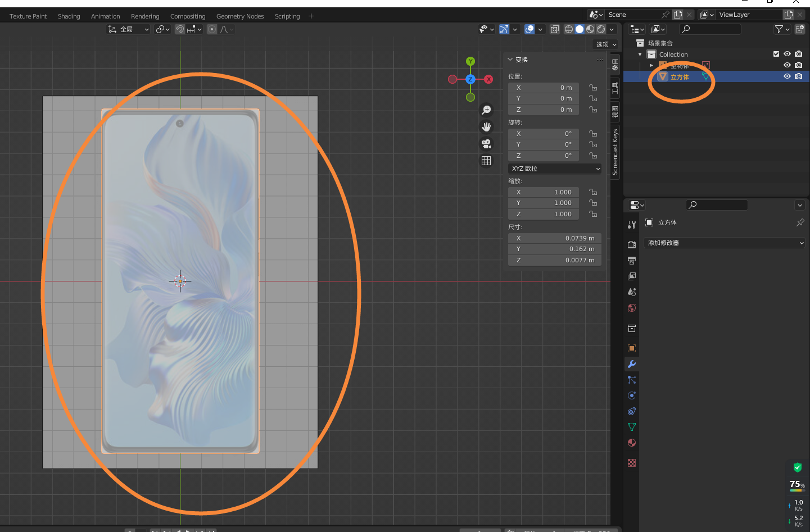
Task: Click the zoom view magnifier icon
Action: (x=486, y=110)
